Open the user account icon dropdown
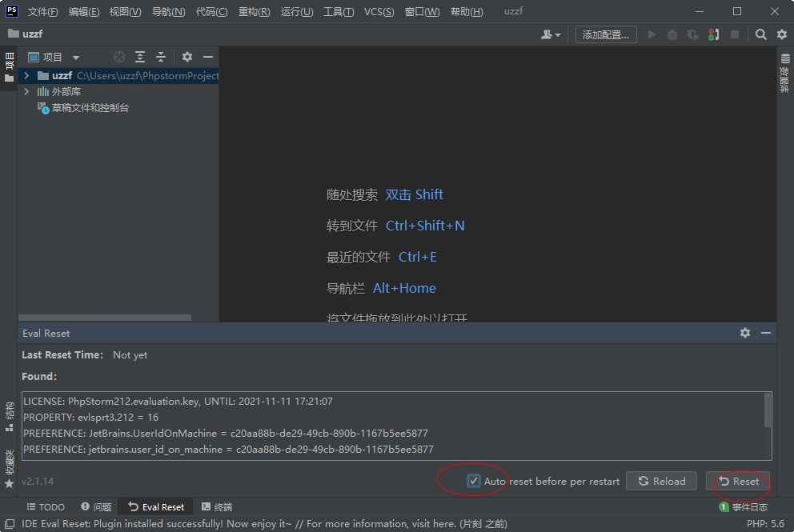The width and height of the screenshot is (794, 532). point(551,34)
